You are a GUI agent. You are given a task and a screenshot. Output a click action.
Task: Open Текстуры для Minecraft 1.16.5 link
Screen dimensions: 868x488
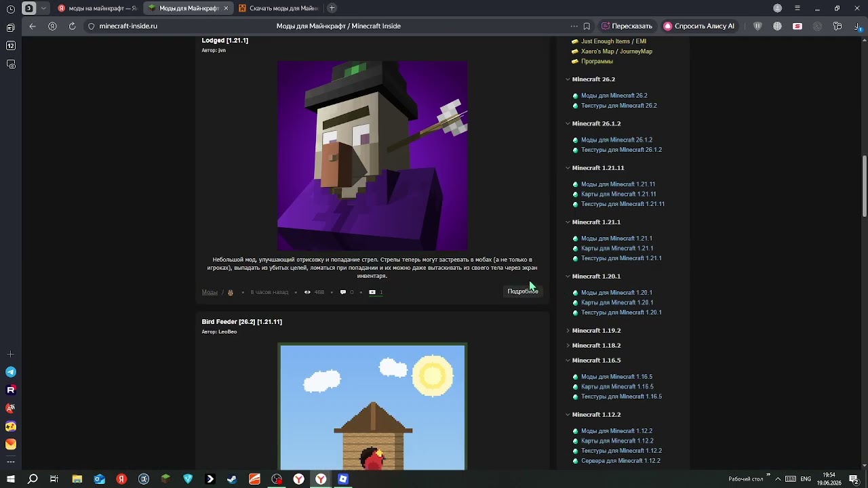(x=621, y=396)
